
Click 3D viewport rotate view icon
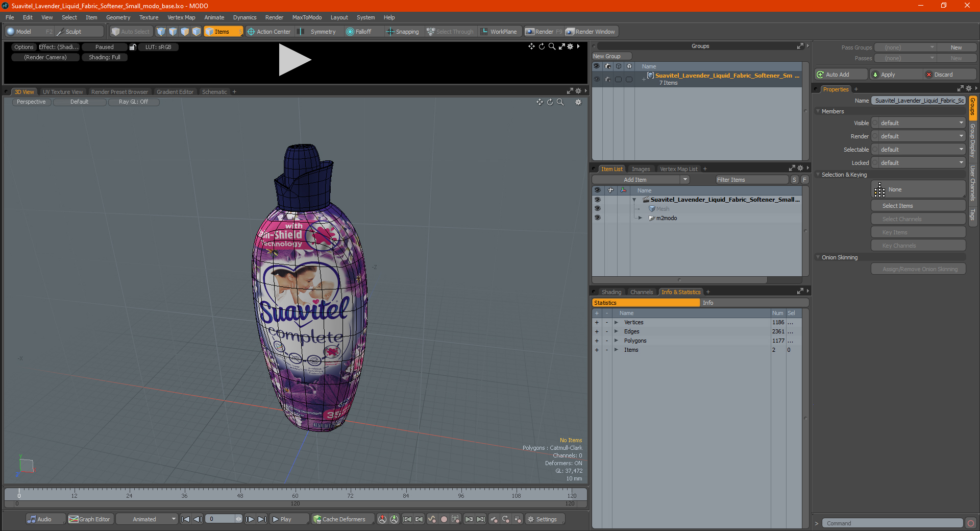click(550, 102)
